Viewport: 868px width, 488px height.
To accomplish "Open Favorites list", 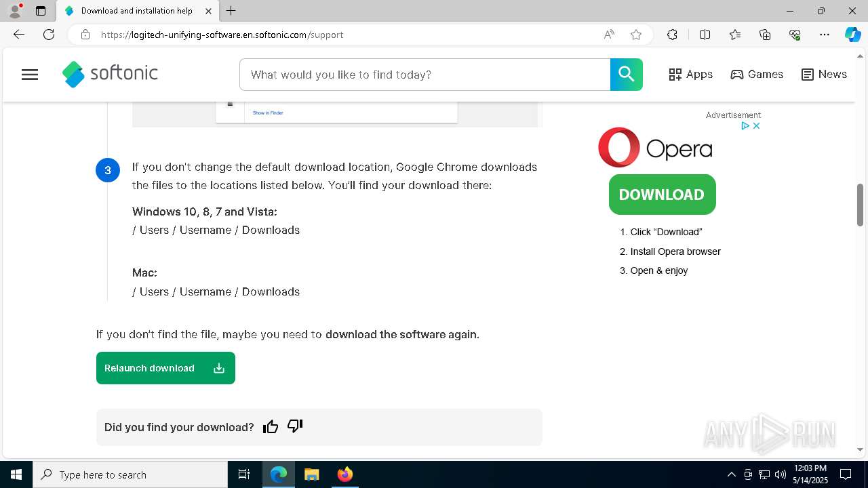I will click(x=735, y=35).
